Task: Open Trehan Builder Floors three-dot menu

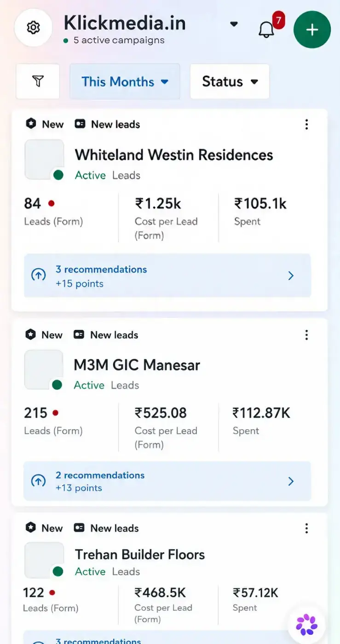Action: point(306,528)
